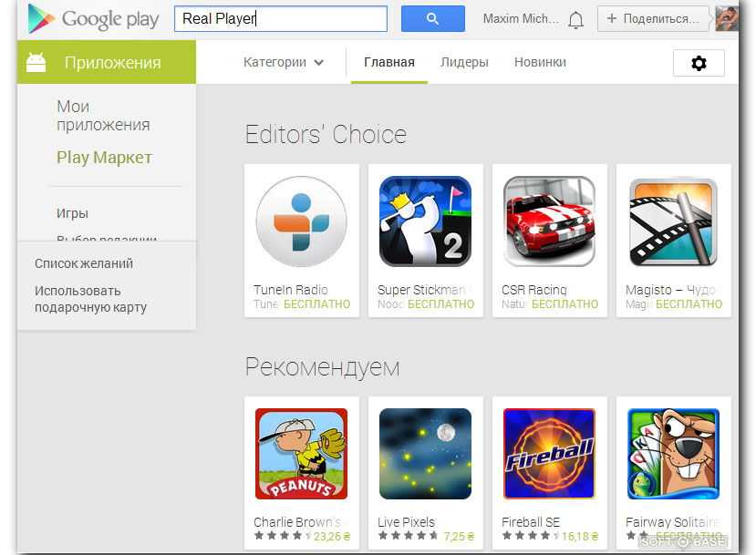Click the Google Play logo

point(94,19)
